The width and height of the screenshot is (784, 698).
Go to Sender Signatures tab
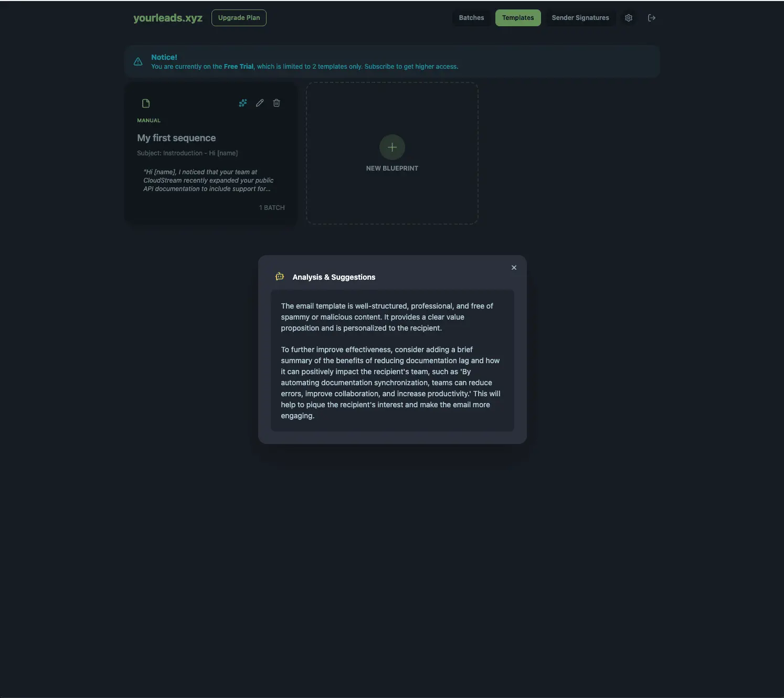pos(580,18)
